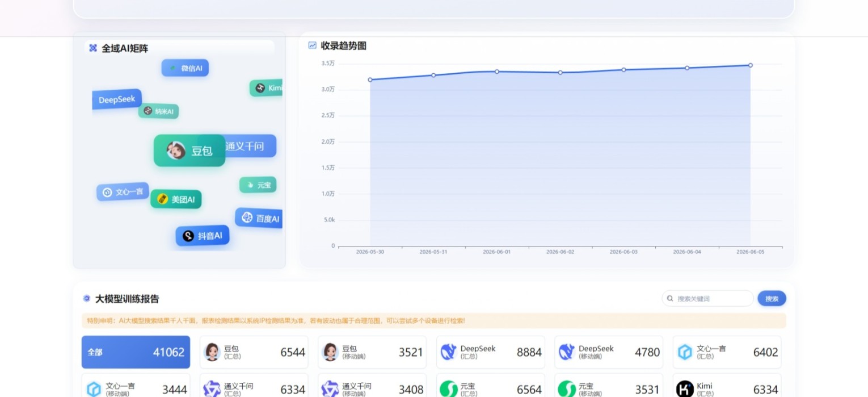Click the 收录趋势图 title text

point(344,46)
